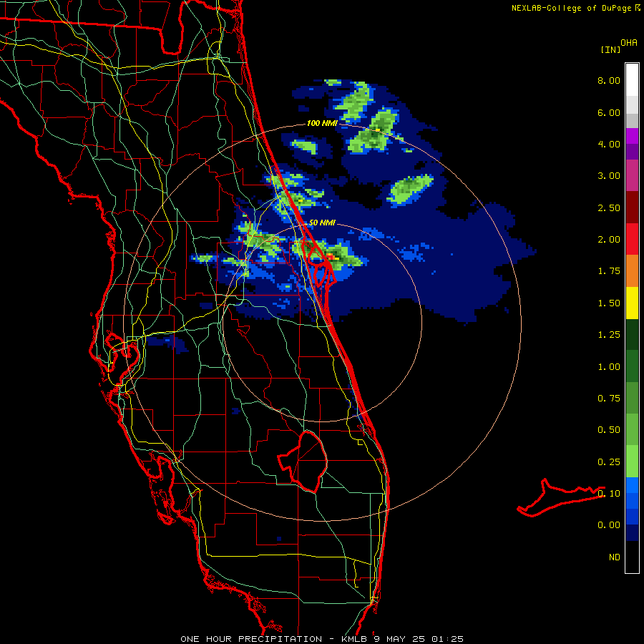Select the 0.75 legend value
Screen dimensions: 644x644
609,399
